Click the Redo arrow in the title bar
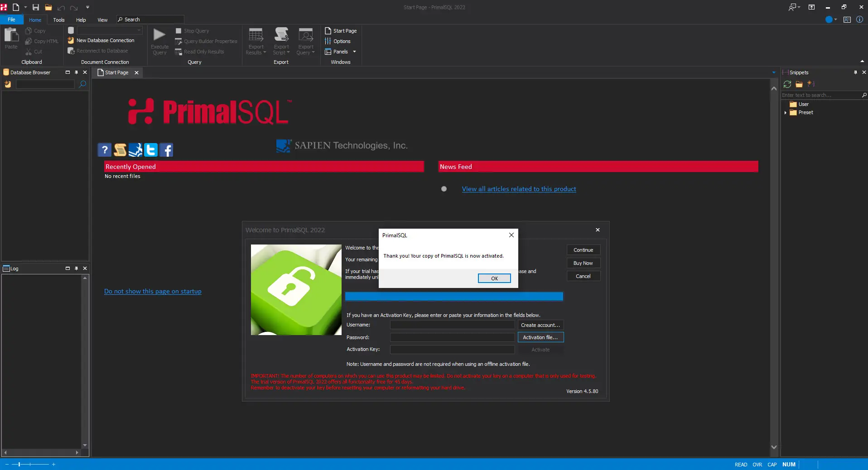 pyautogui.click(x=74, y=8)
